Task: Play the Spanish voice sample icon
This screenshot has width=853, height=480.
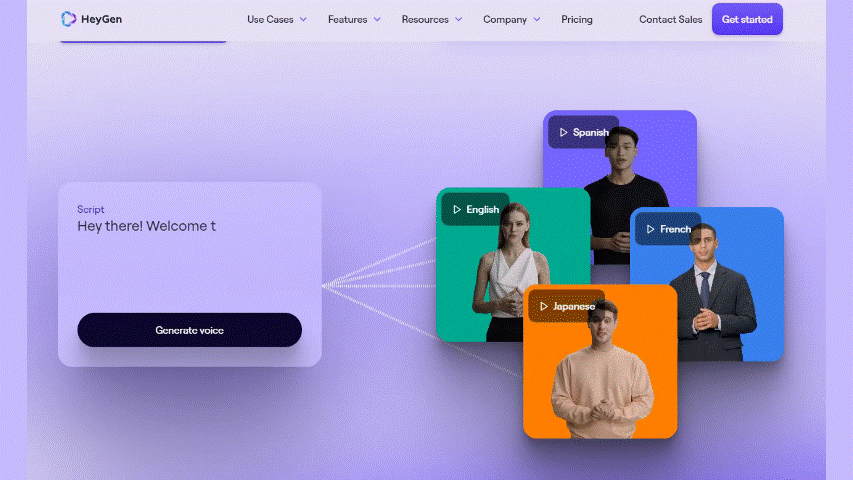Action: point(564,132)
